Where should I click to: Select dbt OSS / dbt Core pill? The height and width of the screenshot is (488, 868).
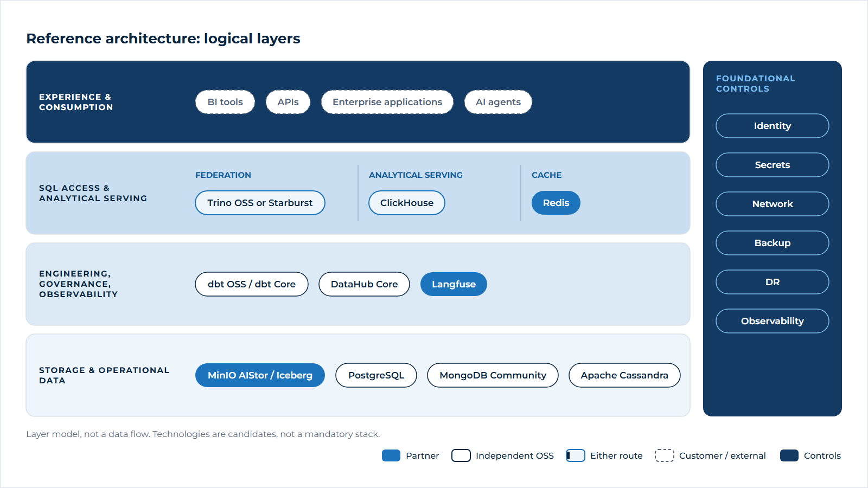tap(252, 284)
